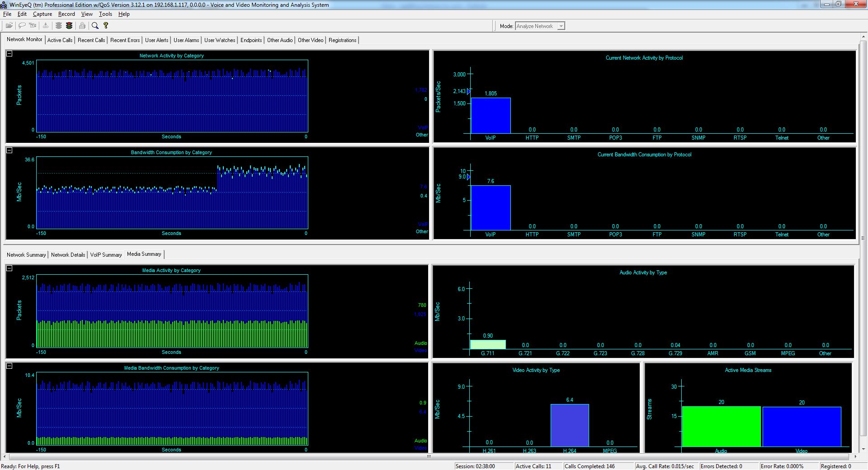Switch to the Recent Errors tab

125,40
